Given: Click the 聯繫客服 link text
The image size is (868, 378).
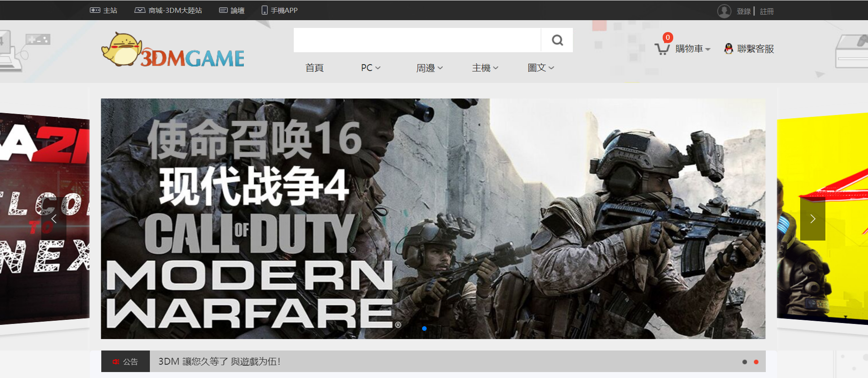Looking at the screenshot, I should pyautogui.click(x=755, y=49).
